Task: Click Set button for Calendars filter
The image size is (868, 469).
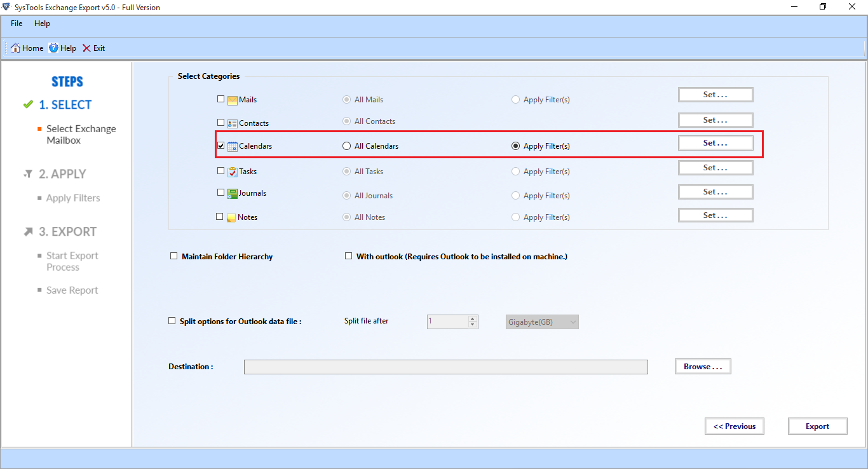Action: pos(715,143)
